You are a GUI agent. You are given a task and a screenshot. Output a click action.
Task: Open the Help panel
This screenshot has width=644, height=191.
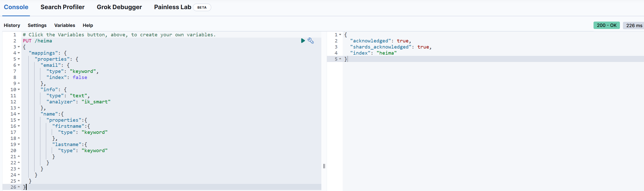[88, 25]
